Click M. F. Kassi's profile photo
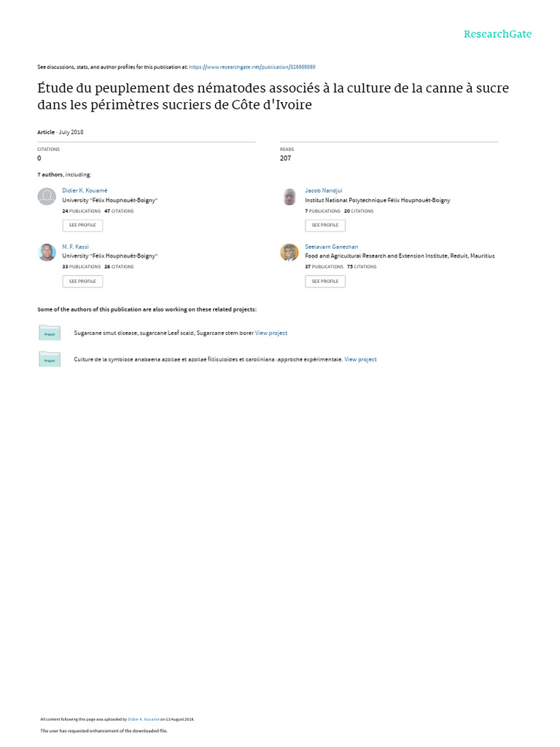Image resolution: width=560 pixels, height=747 pixels. tap(47, 252)
